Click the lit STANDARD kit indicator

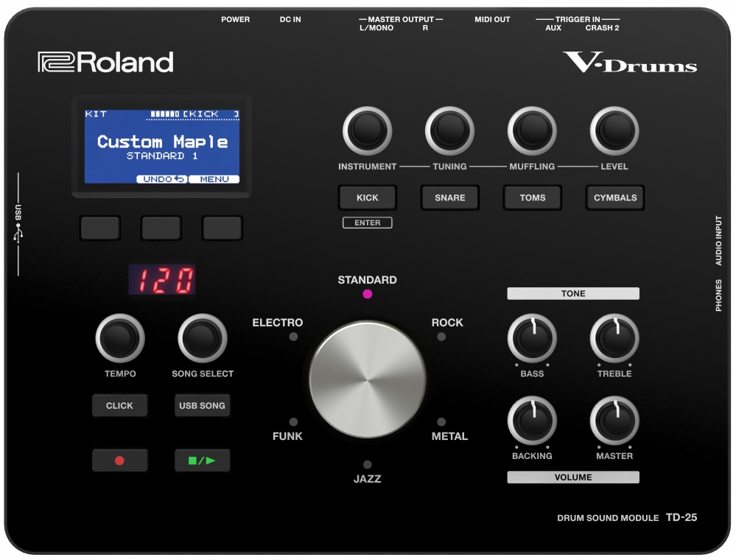[x=368, y=294]
